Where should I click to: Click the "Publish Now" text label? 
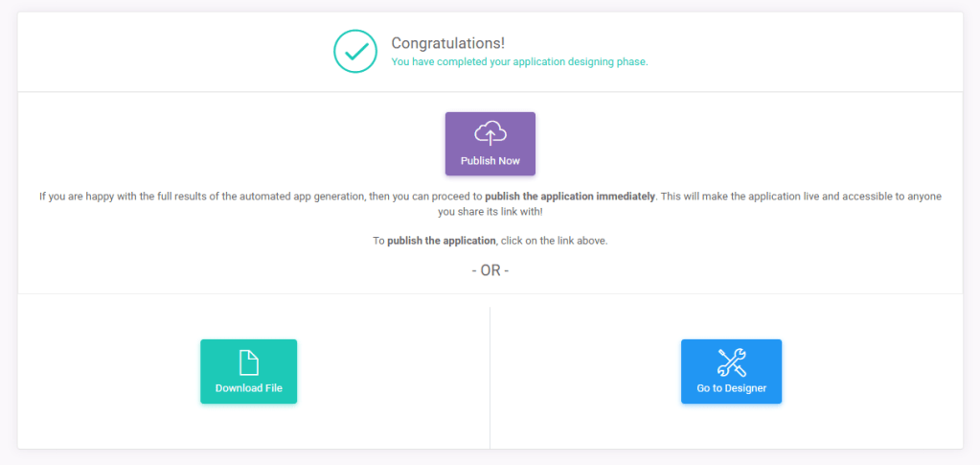click(490, 161)
